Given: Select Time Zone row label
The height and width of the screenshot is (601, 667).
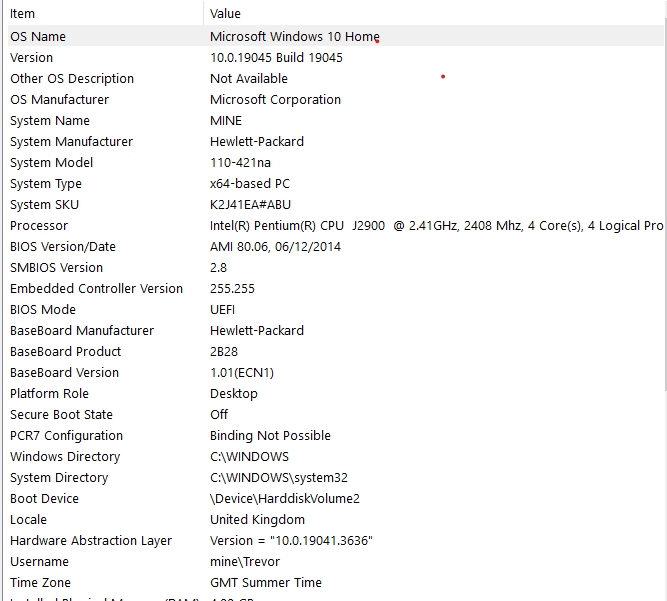Looking at the screenshot, I should coord(40,582).
